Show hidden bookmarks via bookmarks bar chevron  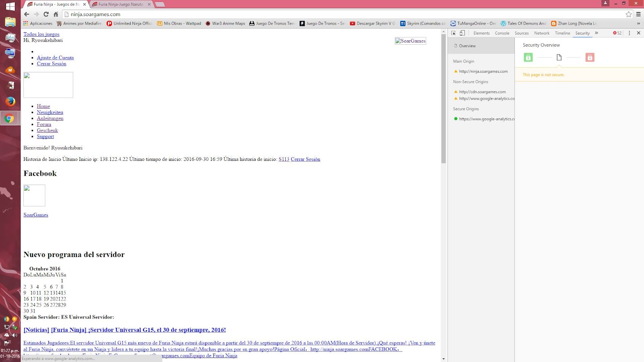click(638, 23)
